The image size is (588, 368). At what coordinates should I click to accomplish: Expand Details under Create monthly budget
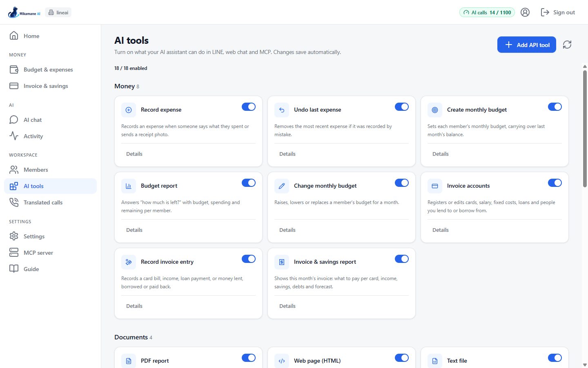[x=441, y=154]
